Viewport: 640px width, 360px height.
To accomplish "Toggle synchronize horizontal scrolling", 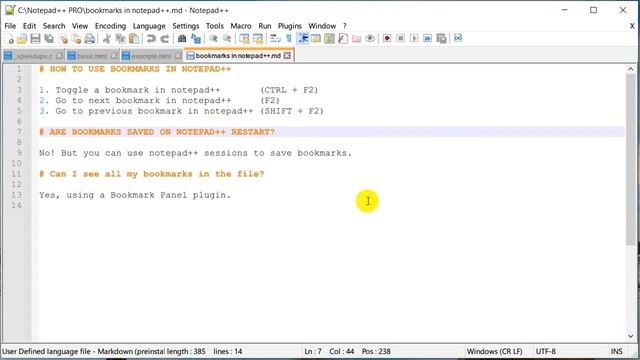I will pyautogui.click(x=258, y=39).
